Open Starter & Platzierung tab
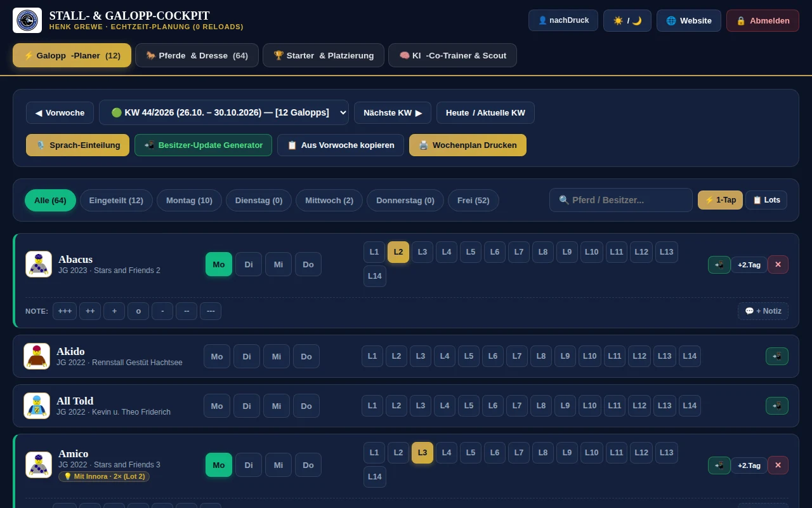The height and width of the screenshot is (508, 812). point(324,55)
